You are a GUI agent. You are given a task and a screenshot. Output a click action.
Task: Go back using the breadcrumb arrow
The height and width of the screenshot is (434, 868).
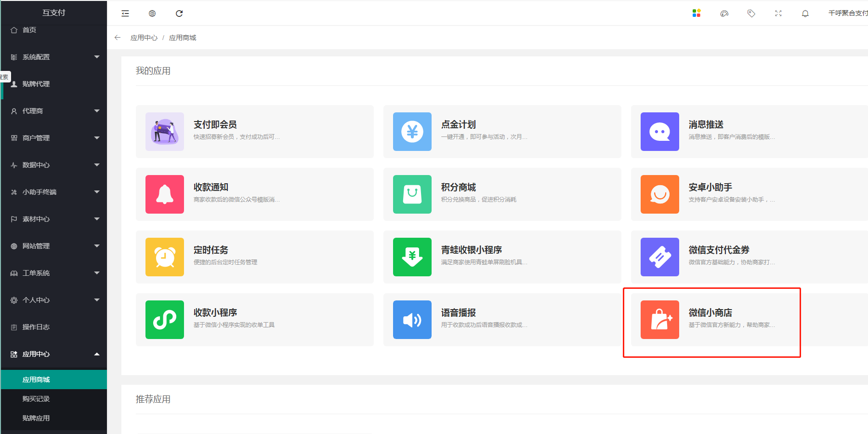(118, 38)
